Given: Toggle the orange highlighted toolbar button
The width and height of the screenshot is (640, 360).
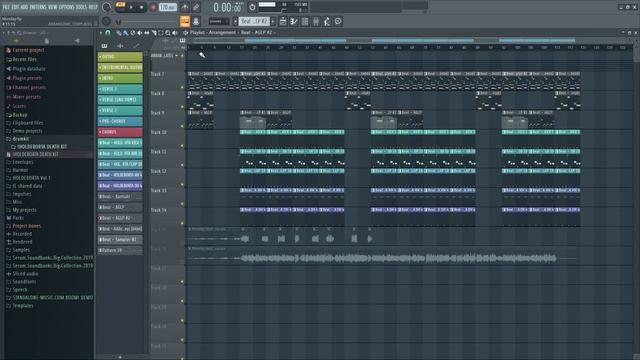Looking at the screenshot, I should [x=184, y=21].
